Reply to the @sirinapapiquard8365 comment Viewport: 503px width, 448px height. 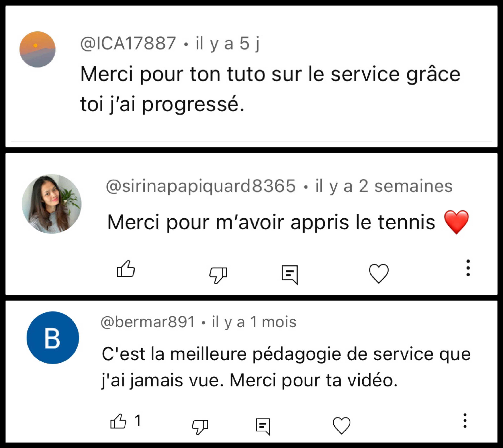coord(290,274)
